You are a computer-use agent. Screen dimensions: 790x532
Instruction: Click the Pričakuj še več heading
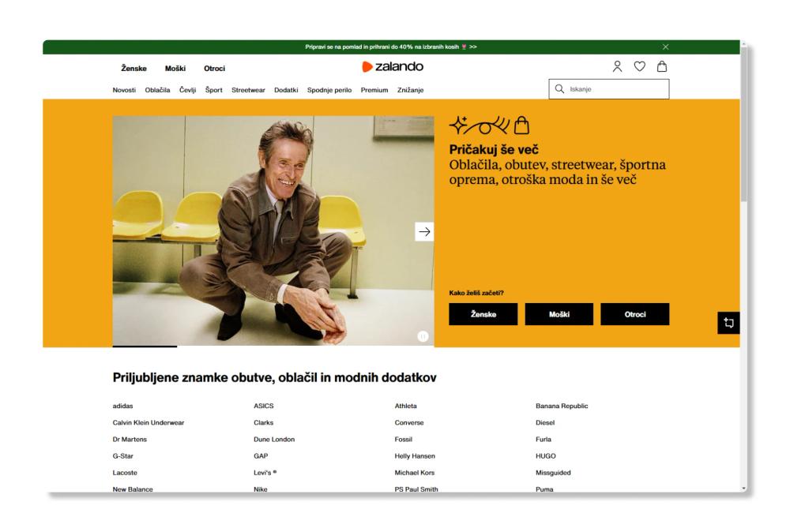[494, 149]
